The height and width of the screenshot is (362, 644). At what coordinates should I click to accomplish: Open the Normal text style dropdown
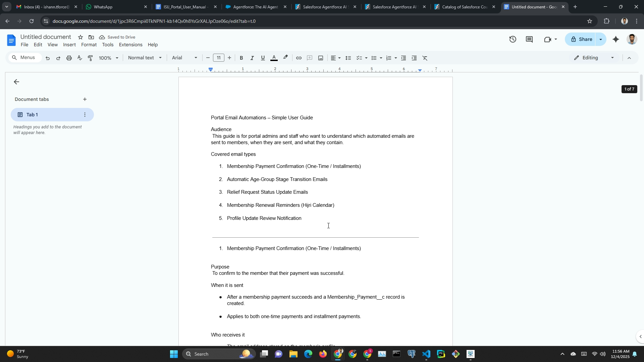click(x=145, y=58)
